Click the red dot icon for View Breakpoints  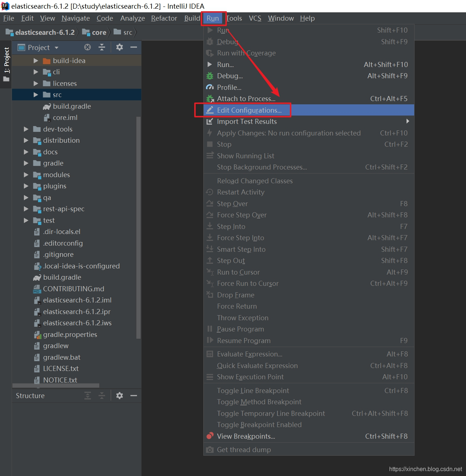[210, 436]
